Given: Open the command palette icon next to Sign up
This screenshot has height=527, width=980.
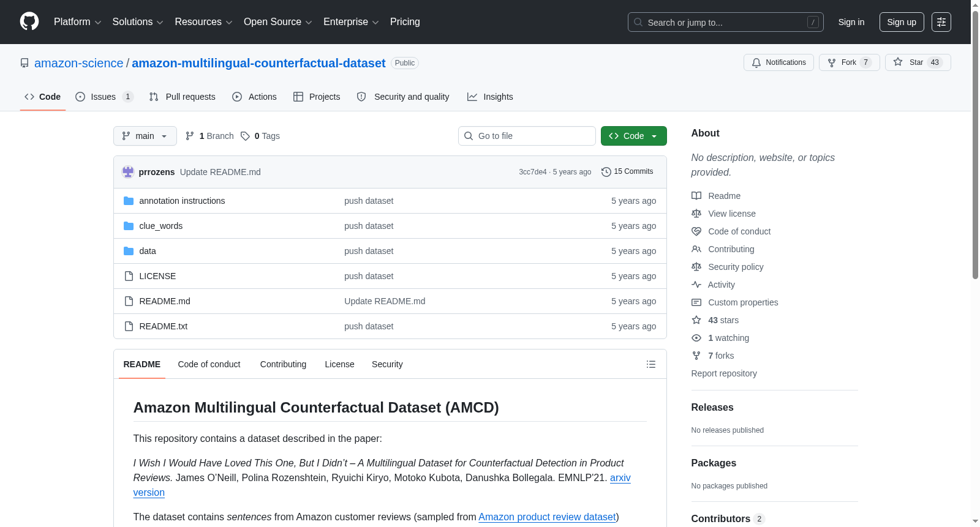Looking at the screenshot, I should coord(941,22).
